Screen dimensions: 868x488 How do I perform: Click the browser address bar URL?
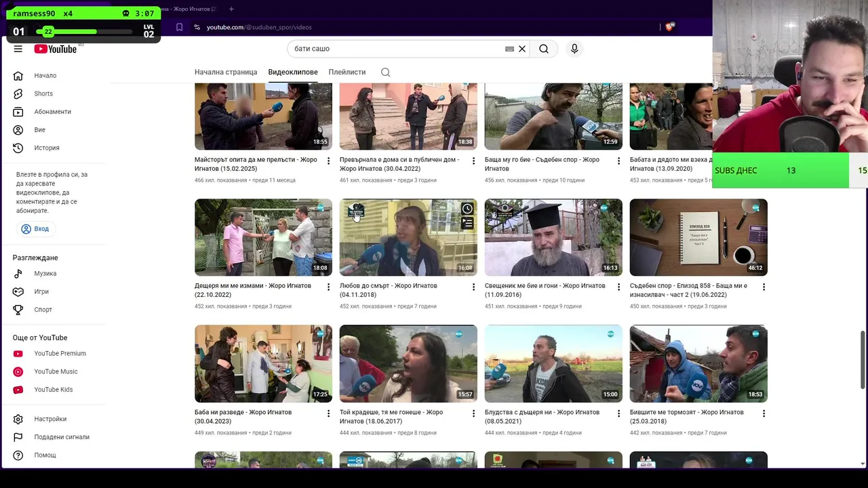click(x=259, y=27)
